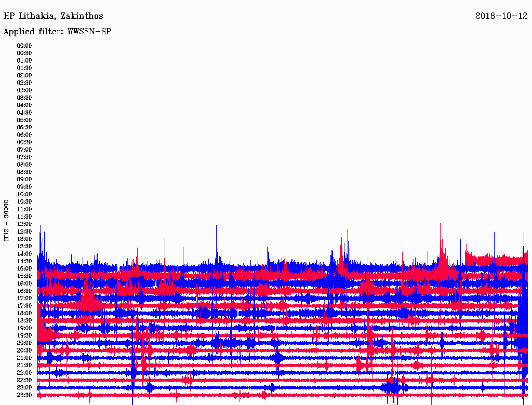Select the 21:30 time label
The width and height of the screenshot is (532, 405).
pyautogui.click(x=24, y=366)
